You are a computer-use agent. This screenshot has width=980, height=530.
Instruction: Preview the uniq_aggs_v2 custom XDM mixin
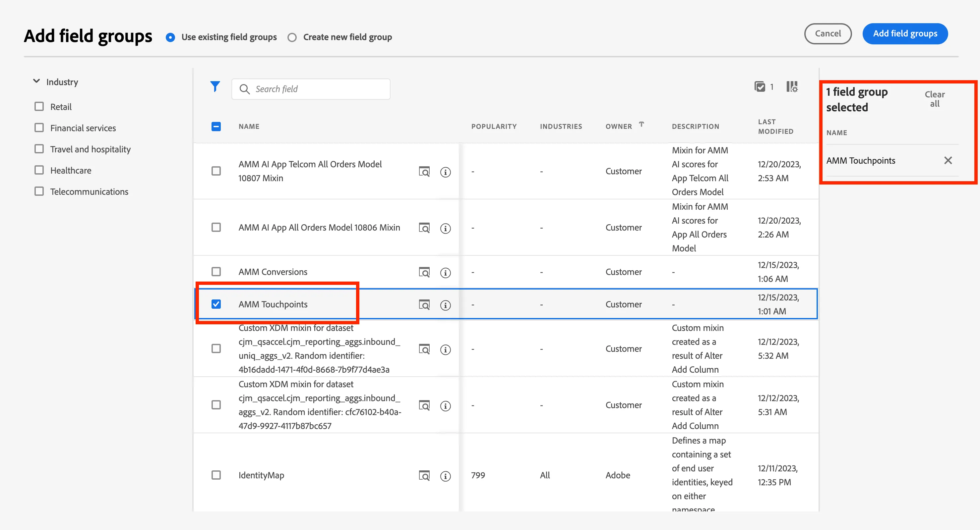[424, 349]
